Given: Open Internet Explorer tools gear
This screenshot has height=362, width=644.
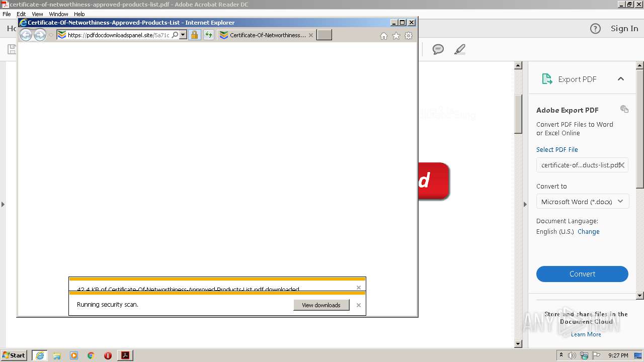Looking at the screenshot, I should pos(409,36).
